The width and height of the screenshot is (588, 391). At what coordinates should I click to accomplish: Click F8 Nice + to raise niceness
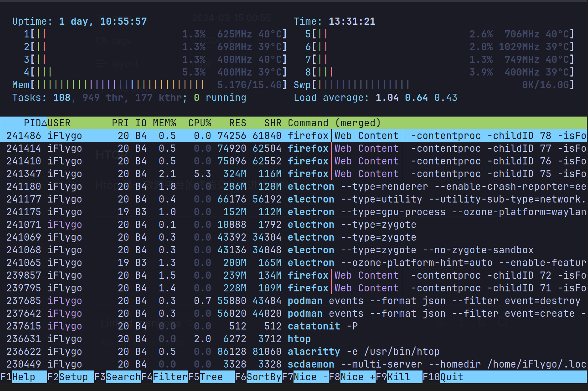pos(352,377)
